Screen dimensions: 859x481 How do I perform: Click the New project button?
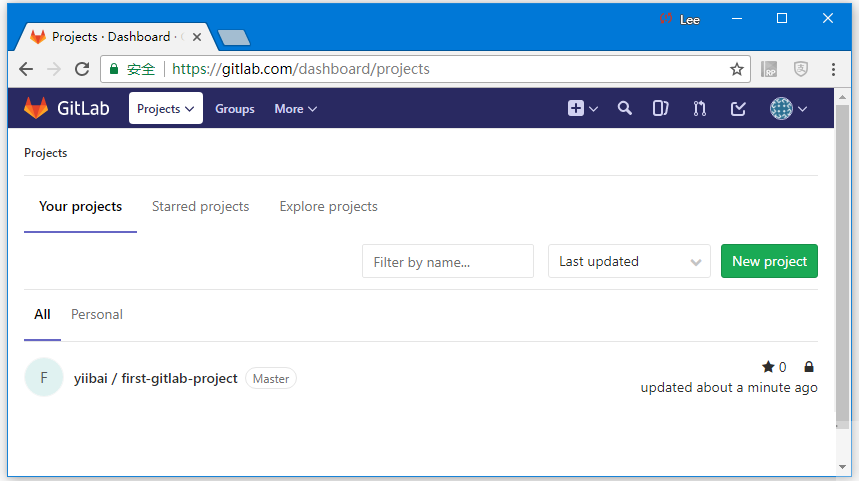769,261
